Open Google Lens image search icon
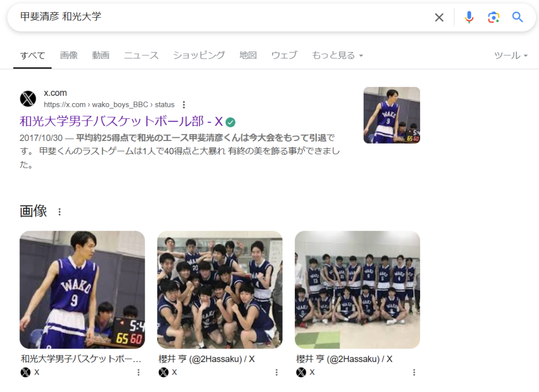The image size is (539, 392). tap(493, 17)
